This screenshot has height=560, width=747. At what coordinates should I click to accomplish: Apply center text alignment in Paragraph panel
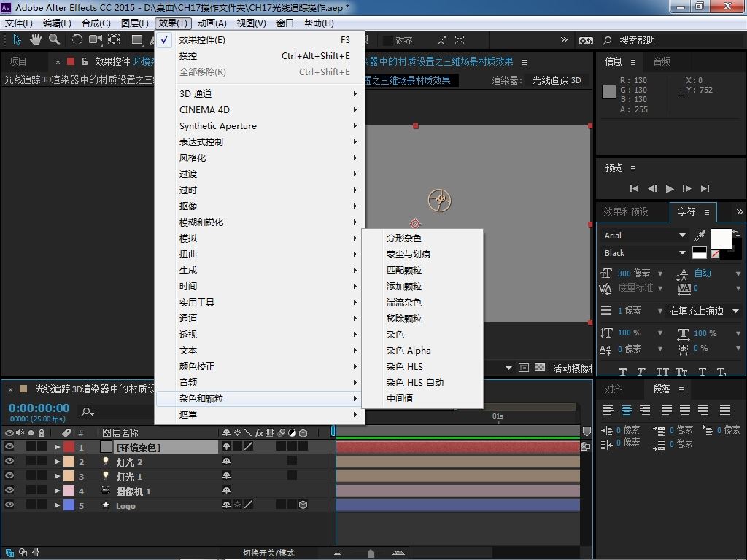point(627,410)
